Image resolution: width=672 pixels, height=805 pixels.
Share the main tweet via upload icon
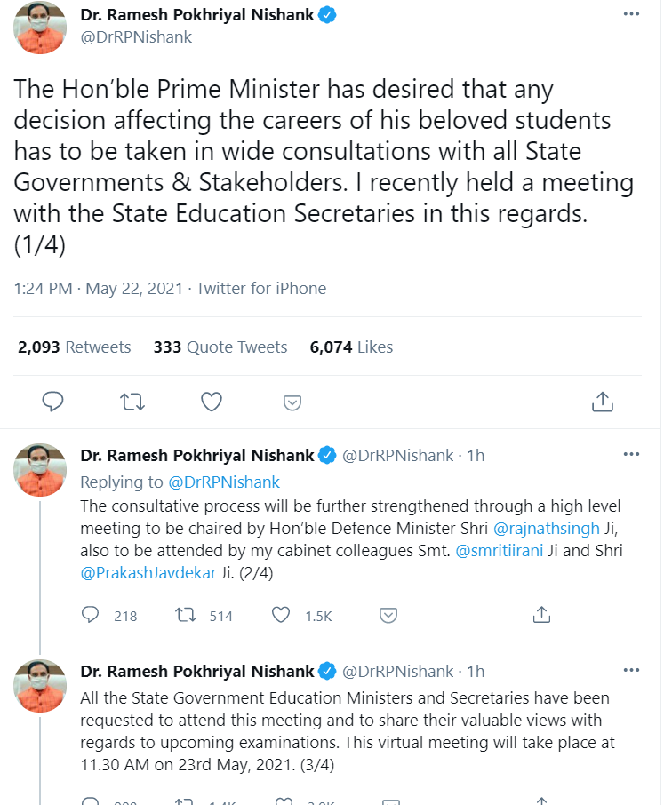coord(602,402)
